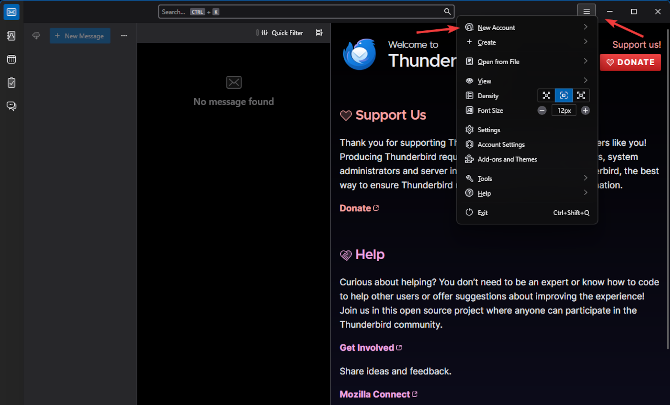The image size is (670, 405).
Task: Open the Tasks space
Action: click(12, 82)
